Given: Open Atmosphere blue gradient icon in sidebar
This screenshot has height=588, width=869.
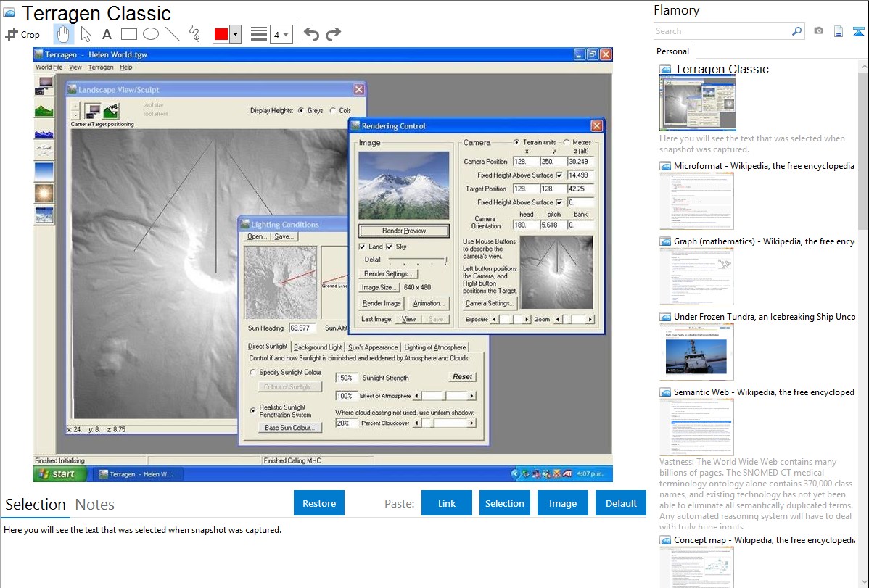Looking at the screenshot, I should (44, 171).
